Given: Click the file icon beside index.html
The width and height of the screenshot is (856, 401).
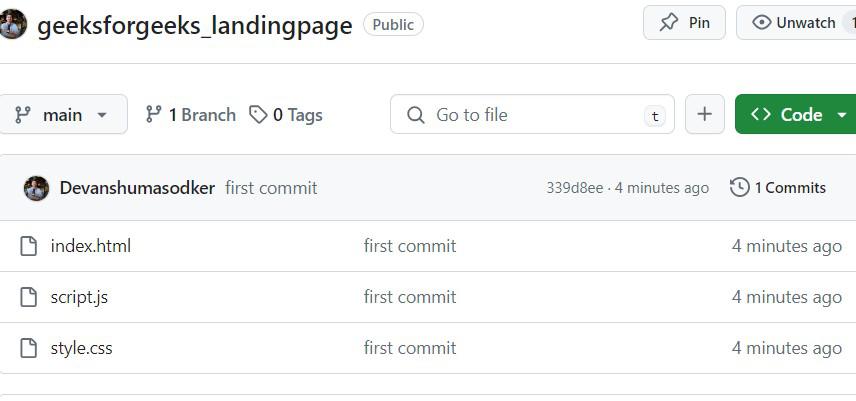Looking at the screenshot, I should click(x=29, y=246).
